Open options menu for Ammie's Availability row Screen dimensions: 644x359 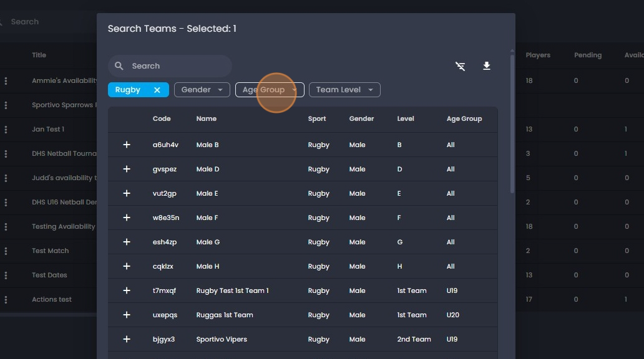(6, 81)
